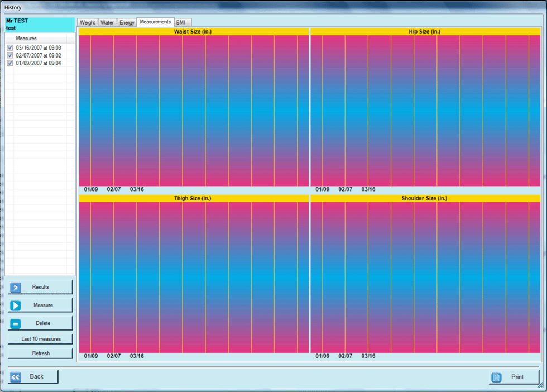Click the Measure button label
Image resolution: width=547 pixels, height=392 pixels.
[44, 305]
